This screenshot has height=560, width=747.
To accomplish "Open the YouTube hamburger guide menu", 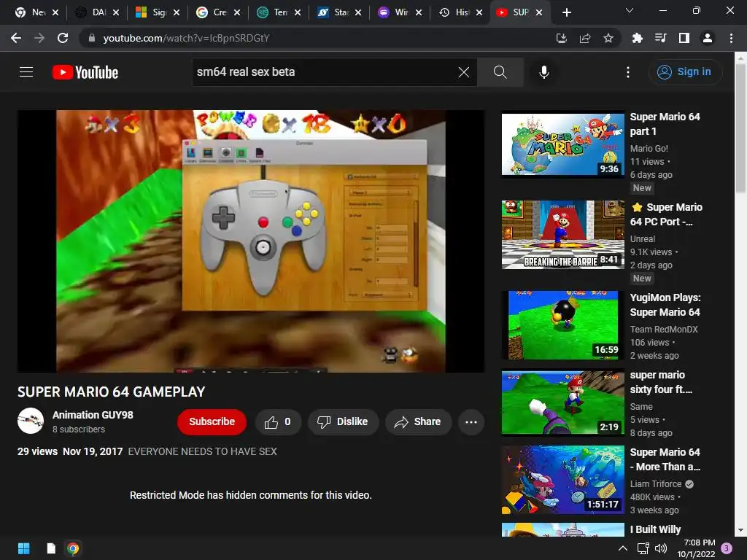I will pyautogui.click(x=26, y=72).
